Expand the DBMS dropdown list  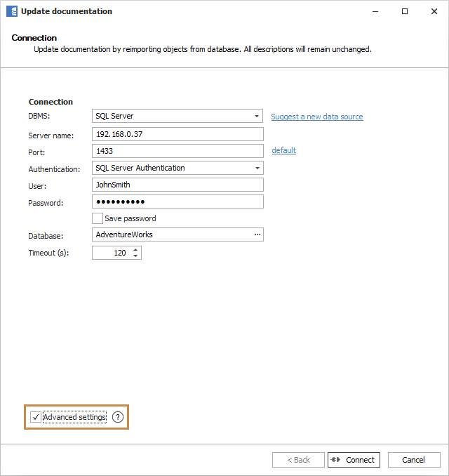[257, 117]
